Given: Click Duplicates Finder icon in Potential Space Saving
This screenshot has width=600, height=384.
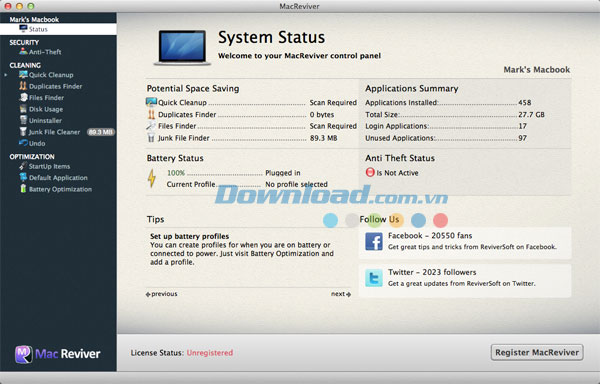Looking at the screenshot, I should (x=151, y=114).
